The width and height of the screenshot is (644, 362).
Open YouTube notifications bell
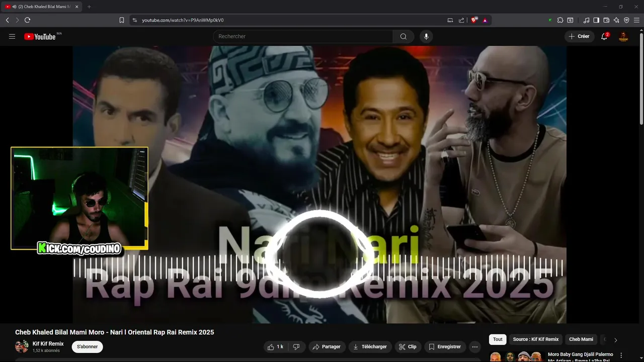coord(604,36)
